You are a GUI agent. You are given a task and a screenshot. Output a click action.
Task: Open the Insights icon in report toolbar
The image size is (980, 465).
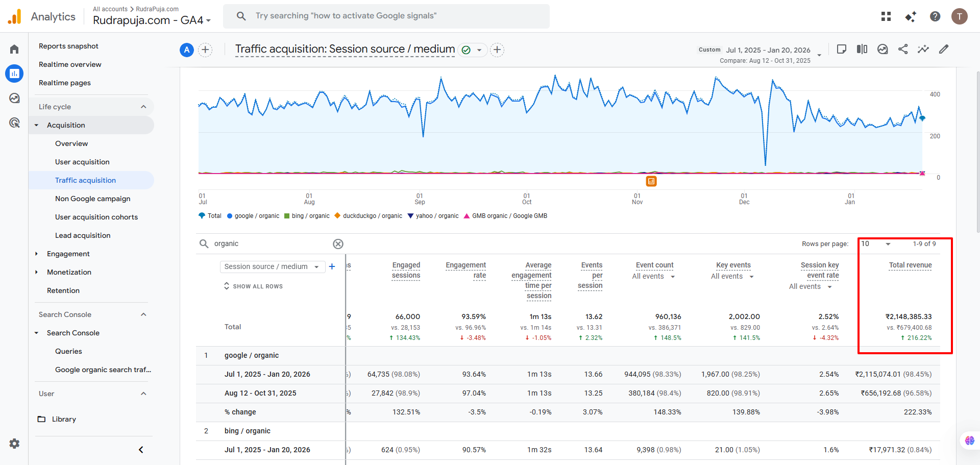pyautogui.click(x=883, y=49)
